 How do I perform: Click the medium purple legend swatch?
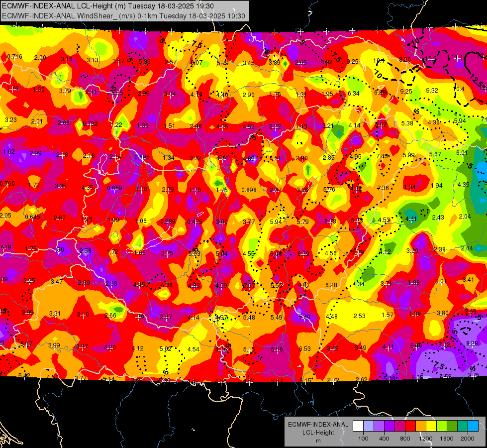[x=379, y=426]
